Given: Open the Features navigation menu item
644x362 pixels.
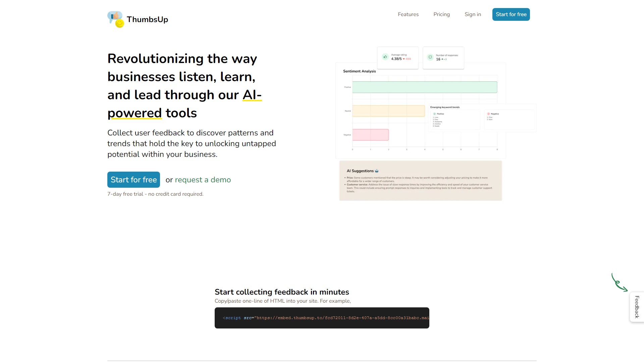Looking at the screenshot, I should pos(408,14).
